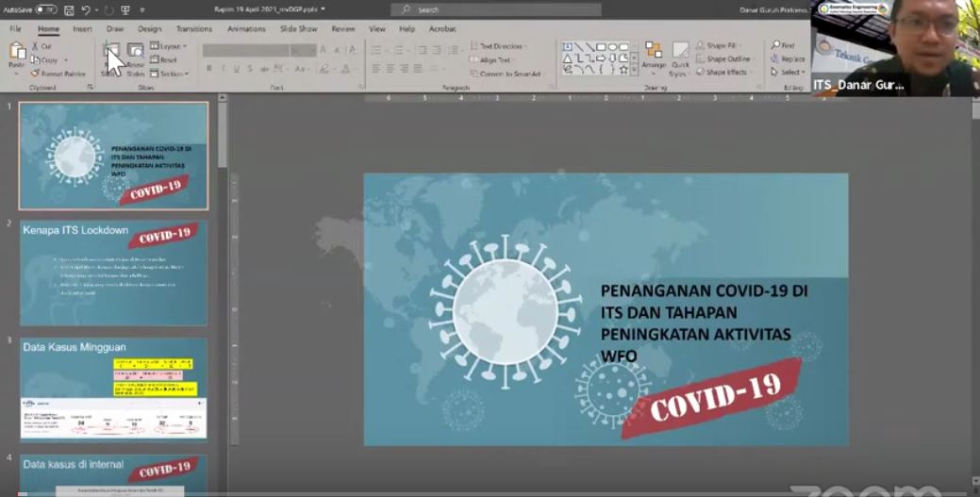Viewport: 980px width, 497px height.
Task: Click the Reuse Slides icon
Action: [136, 58]
